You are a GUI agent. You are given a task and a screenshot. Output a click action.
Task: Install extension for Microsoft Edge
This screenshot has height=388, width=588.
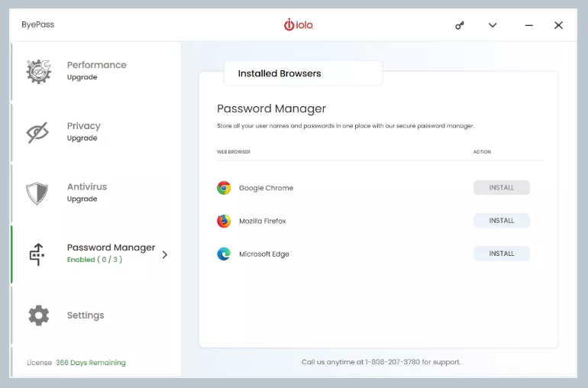point(502,254)
